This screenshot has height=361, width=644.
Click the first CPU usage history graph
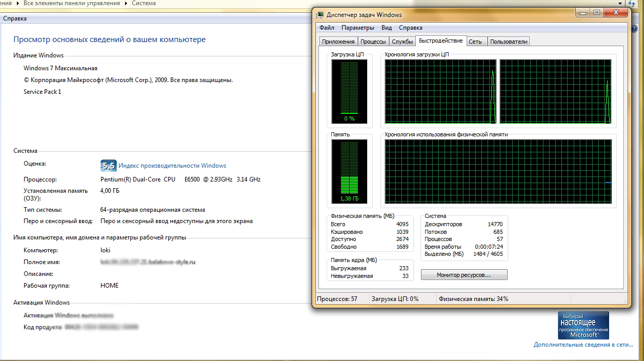tap(441, 91)
